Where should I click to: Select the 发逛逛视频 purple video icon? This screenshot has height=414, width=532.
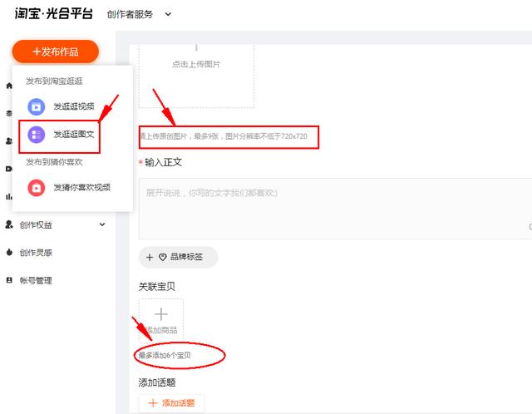pos(36,106)
